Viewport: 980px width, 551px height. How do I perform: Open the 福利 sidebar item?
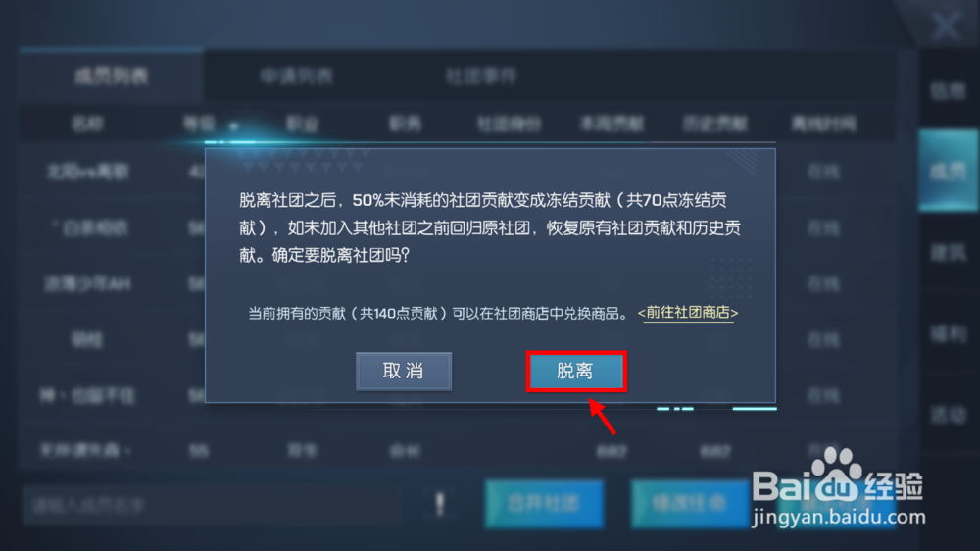pos(948,334)
